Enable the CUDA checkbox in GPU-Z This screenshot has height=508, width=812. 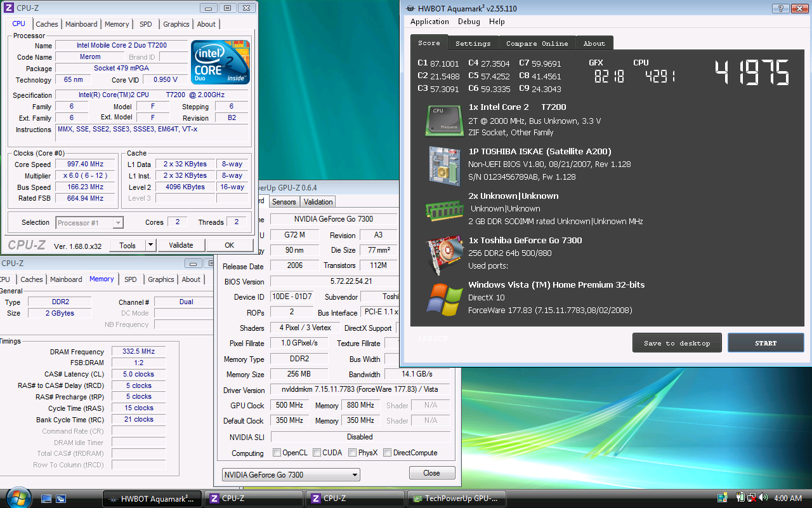[316, 453]
